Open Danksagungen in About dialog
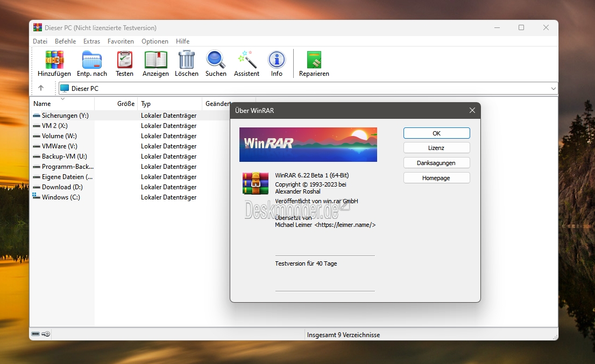Viewport: 595px width, 364px height. click(x=437, y=163)
